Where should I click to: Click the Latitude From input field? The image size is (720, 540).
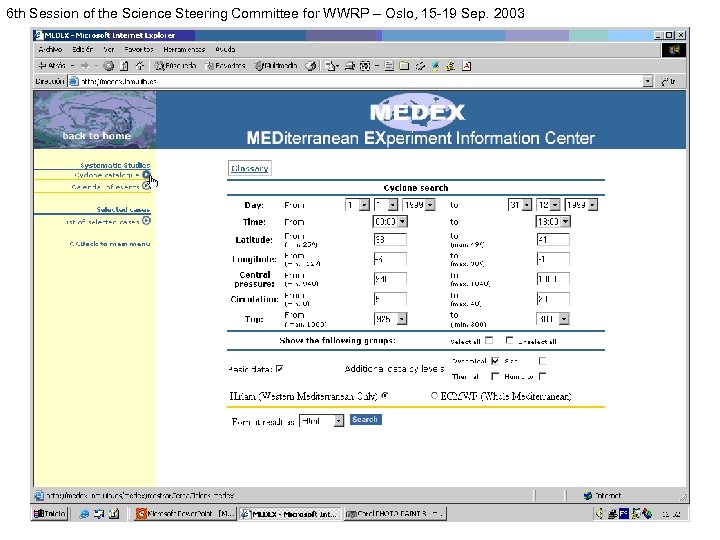pos(390,239)
